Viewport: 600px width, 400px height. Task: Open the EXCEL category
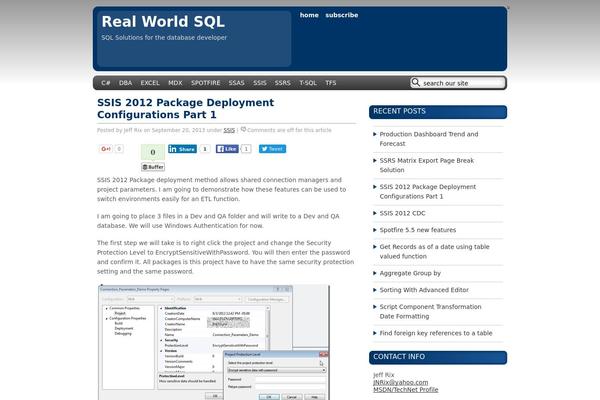pos(150,83)
